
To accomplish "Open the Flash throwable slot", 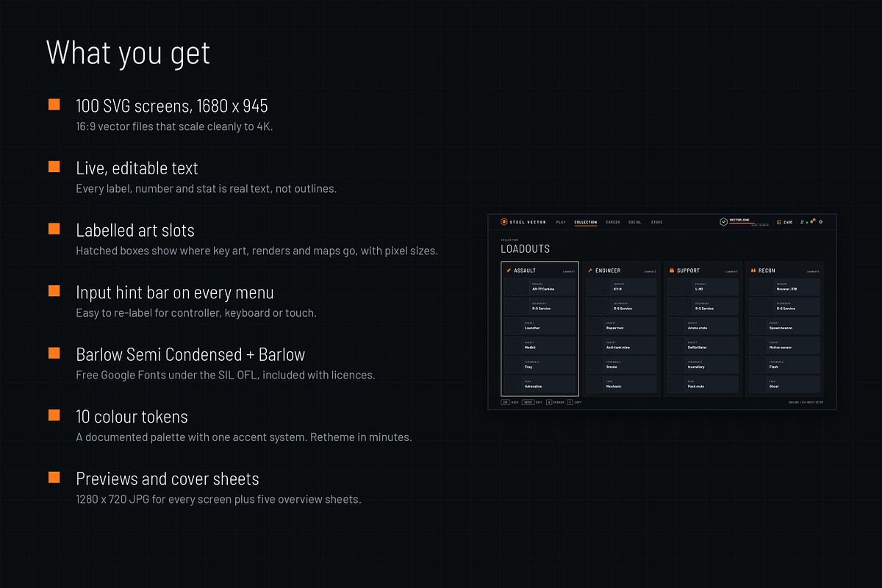I will [x=785, y=365].
